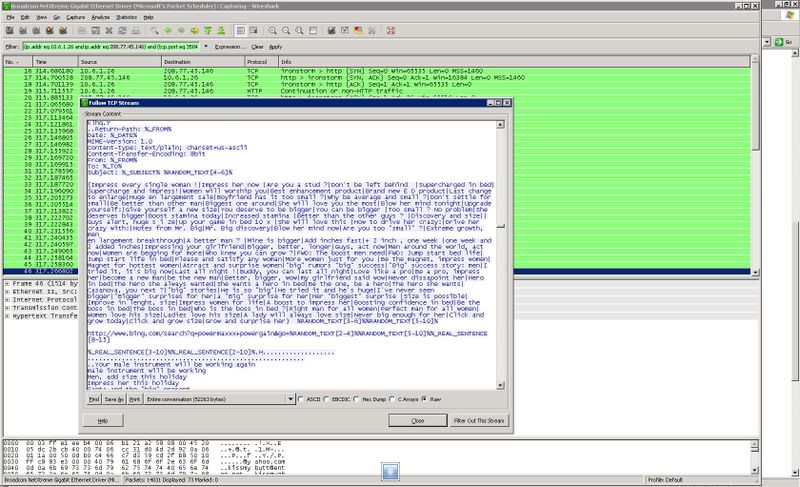Image resolution: width=800 pixels, height=487 pixels.
Task: Select the EBCDIC radio button
Action: (327, 399)
